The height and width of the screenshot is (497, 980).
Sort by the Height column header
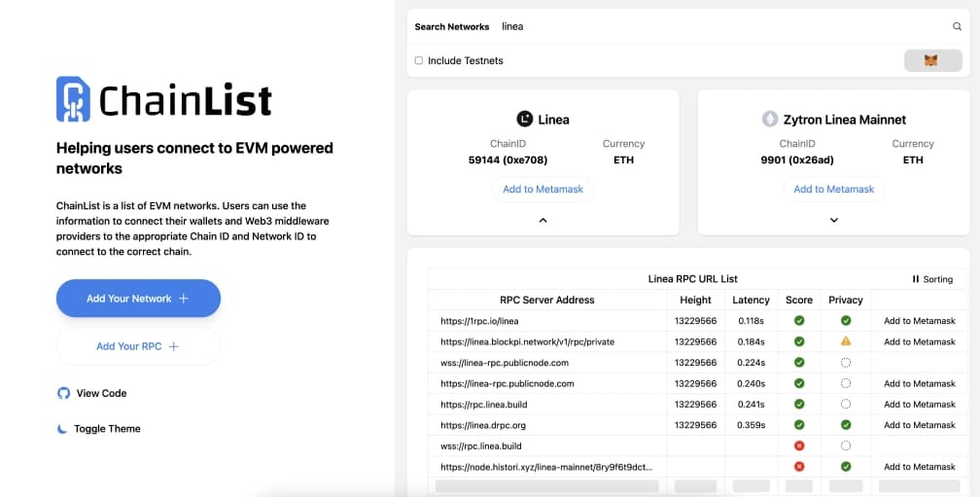pos(696,301)
